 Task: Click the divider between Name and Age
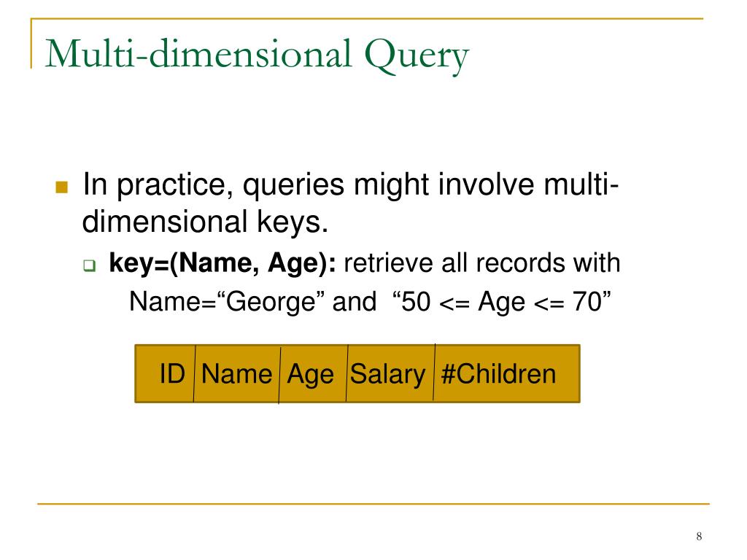(279, 374)
